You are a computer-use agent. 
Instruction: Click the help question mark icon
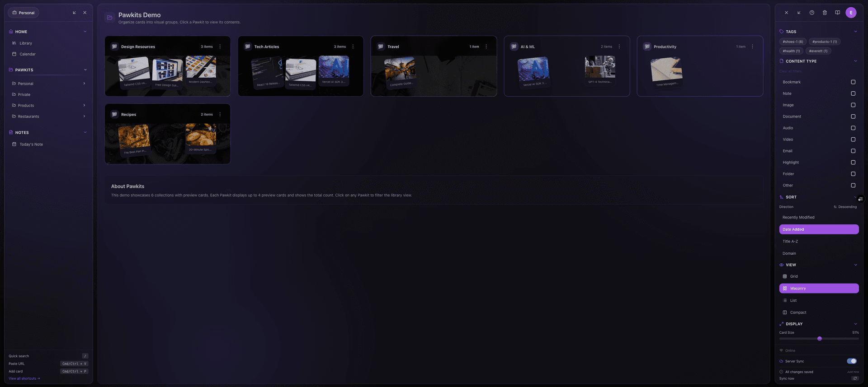pos(812,13)
